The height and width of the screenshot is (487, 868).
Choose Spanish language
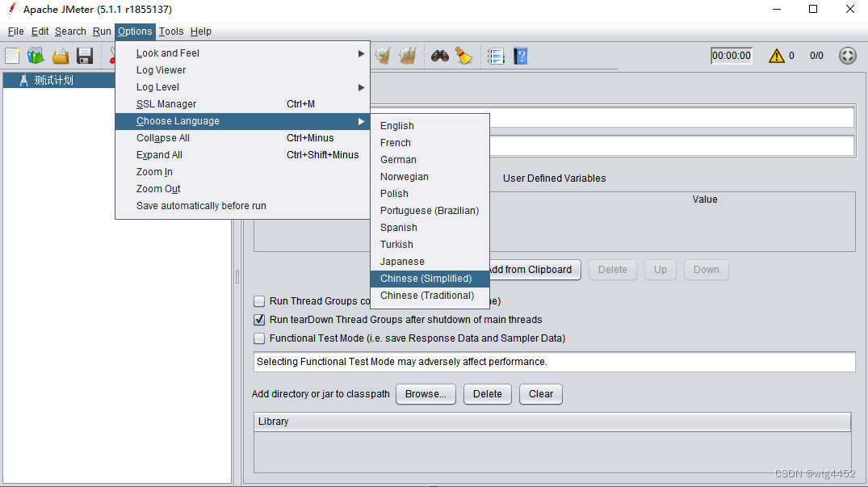(x=430, y=228)
